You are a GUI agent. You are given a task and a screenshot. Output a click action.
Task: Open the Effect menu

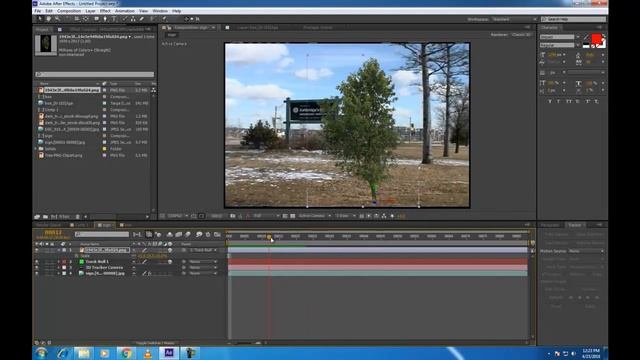click(x=105, y=11)
